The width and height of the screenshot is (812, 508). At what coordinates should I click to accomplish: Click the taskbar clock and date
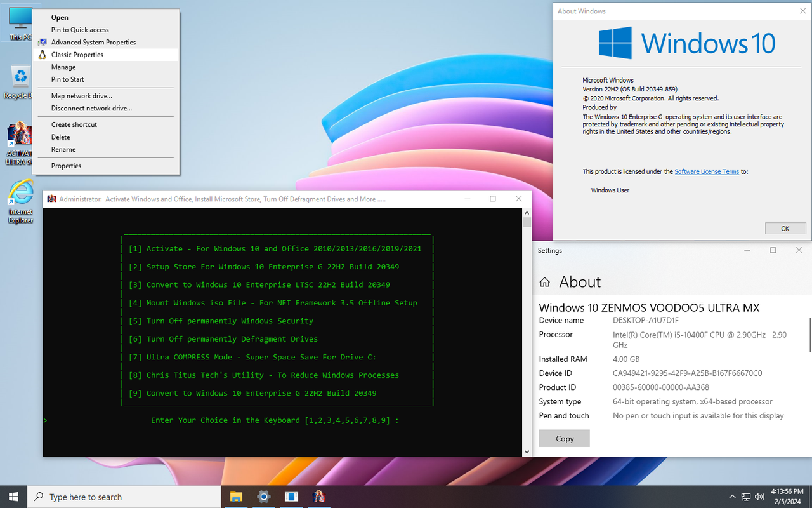coord(786,497)
